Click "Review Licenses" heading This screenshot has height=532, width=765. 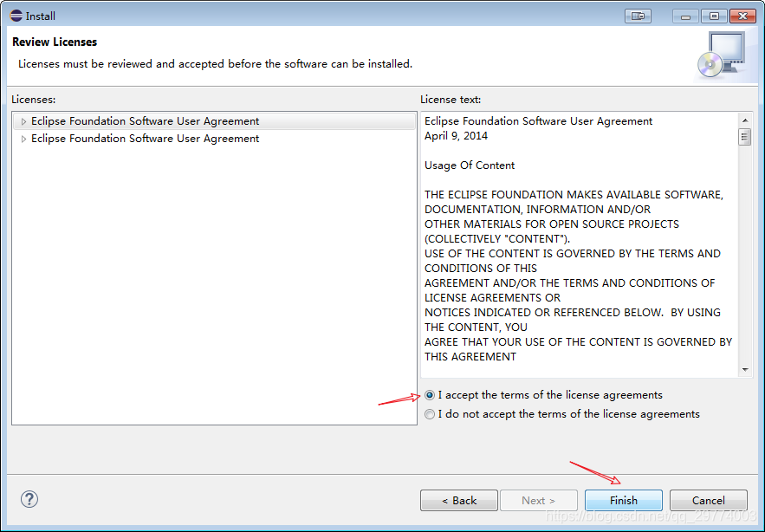[55, 42]
